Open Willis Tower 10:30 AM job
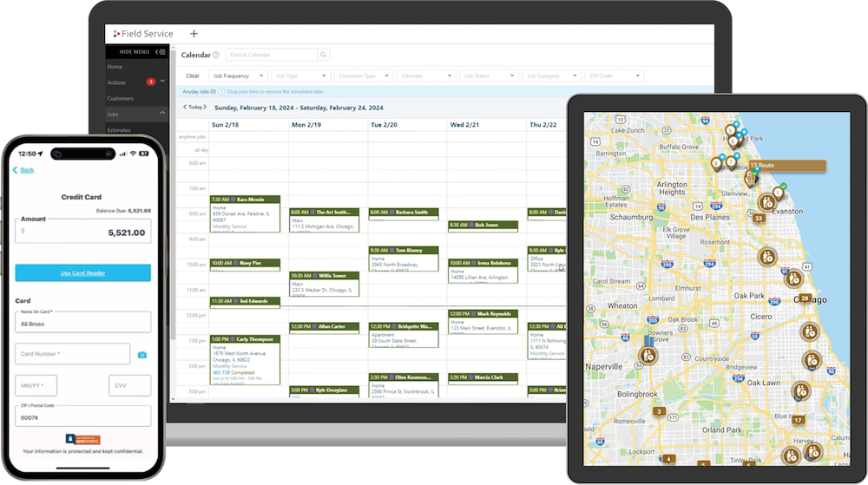Screen dimensions: 868x485 325,284
